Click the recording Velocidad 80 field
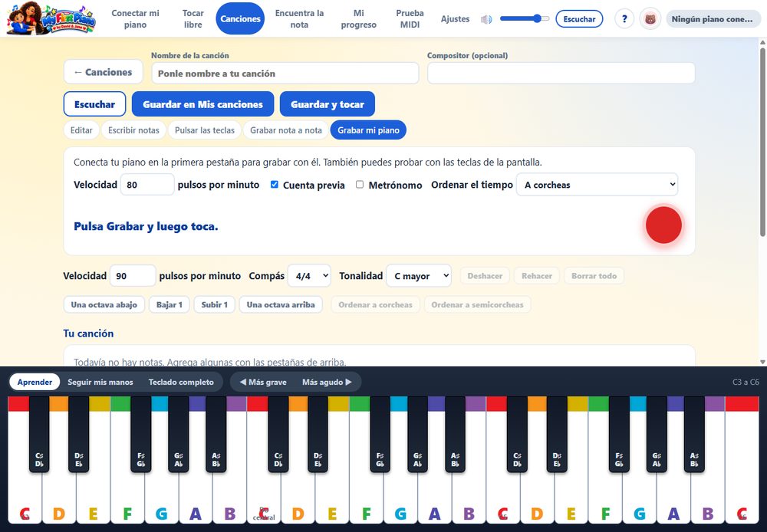The image size is (767, 532). coord(147,184)
